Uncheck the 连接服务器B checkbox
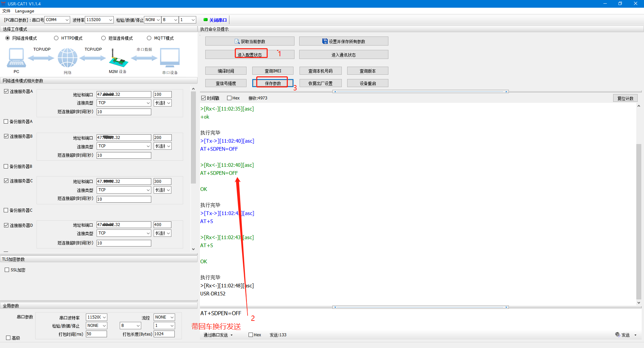 6,136
